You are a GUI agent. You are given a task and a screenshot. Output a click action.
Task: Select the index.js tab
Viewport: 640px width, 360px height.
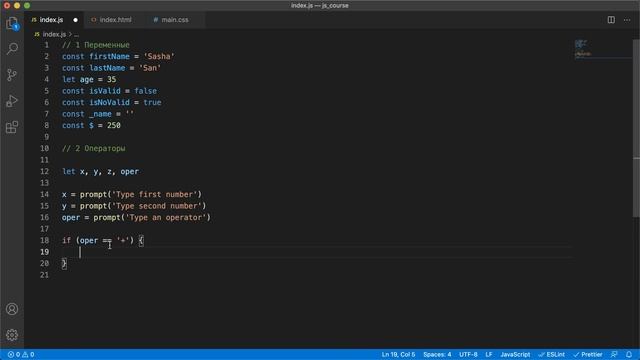51,20
